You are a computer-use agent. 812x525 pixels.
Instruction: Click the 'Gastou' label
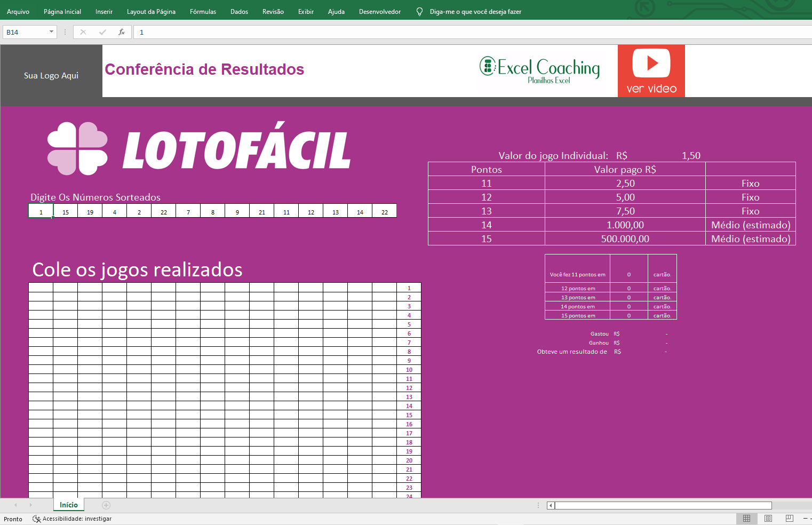[599, 333]
